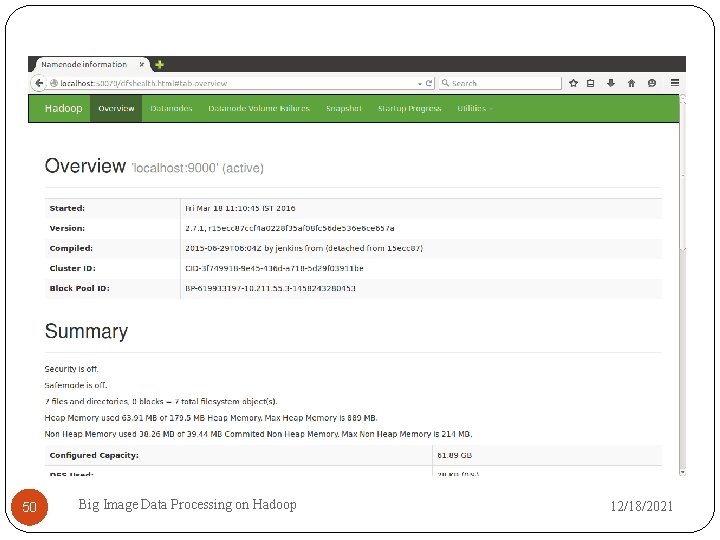Show bookmarks list icon
The image size is (720, 540).
[591, 83]
